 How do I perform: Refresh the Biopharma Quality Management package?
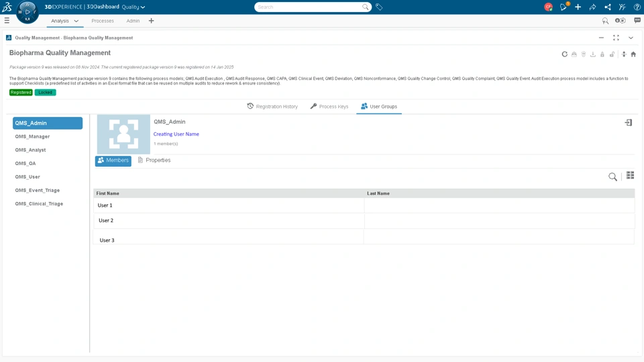pos(565,54)
